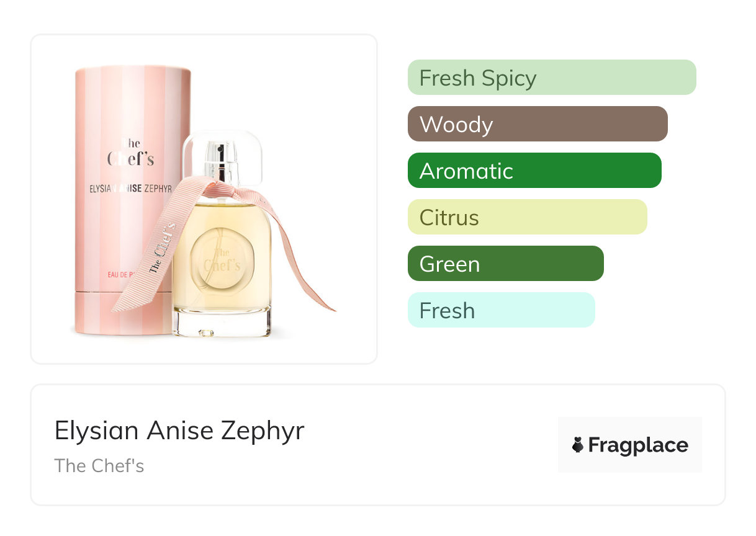The width and height of the screenshot is (756, 536).
Task: Click the Fragplace wordmark text
Action: [x=638, y=445]
